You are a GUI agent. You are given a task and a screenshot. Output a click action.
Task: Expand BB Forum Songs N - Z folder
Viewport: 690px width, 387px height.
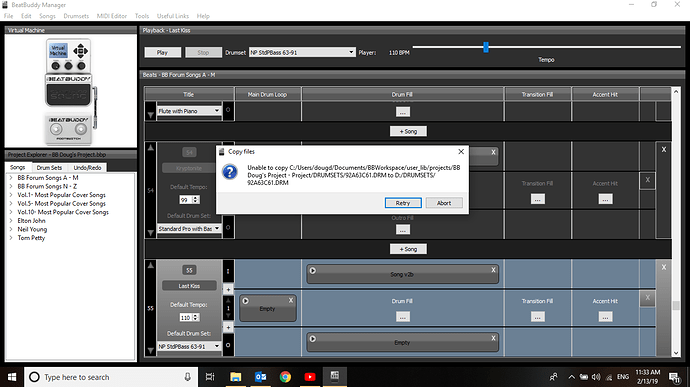tap(11, 186)
